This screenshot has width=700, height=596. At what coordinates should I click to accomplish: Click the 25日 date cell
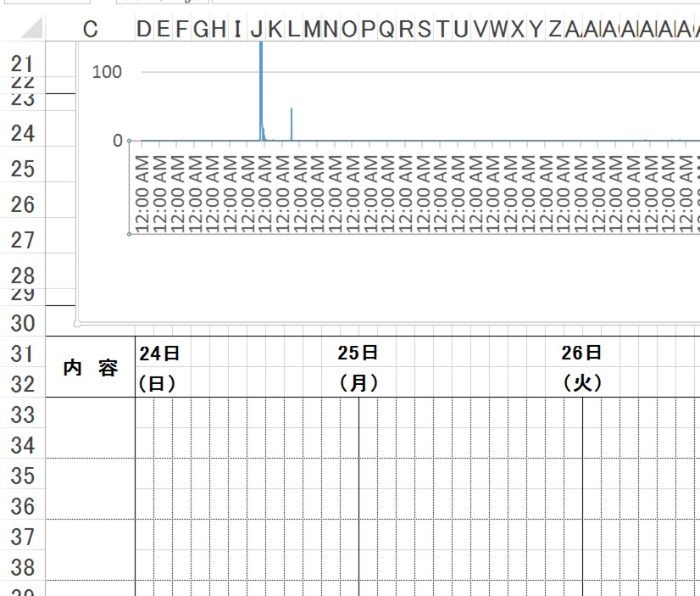(358, 354)
